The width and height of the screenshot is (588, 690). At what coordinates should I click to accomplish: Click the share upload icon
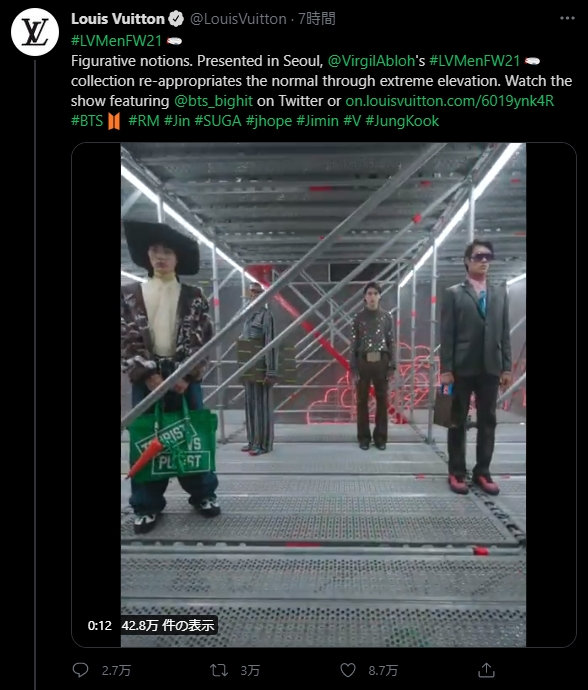click(x=486, y=670)
